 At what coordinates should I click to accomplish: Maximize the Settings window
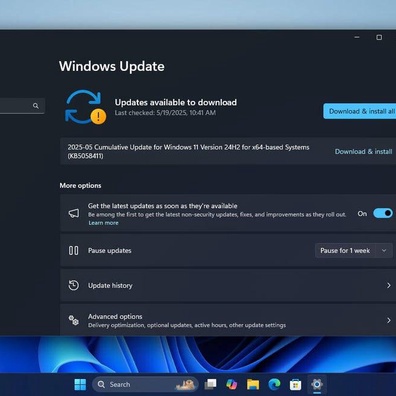tap(379, 37)
